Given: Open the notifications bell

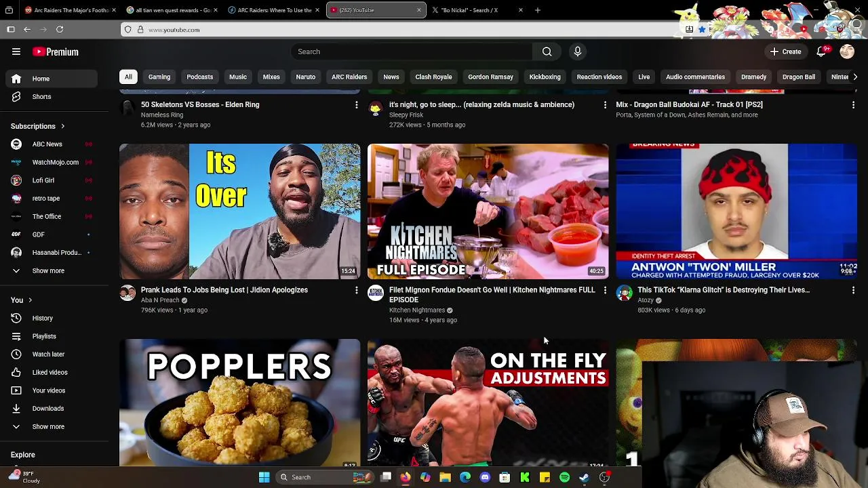Looking at the screenshot, I should pos(821,52).
